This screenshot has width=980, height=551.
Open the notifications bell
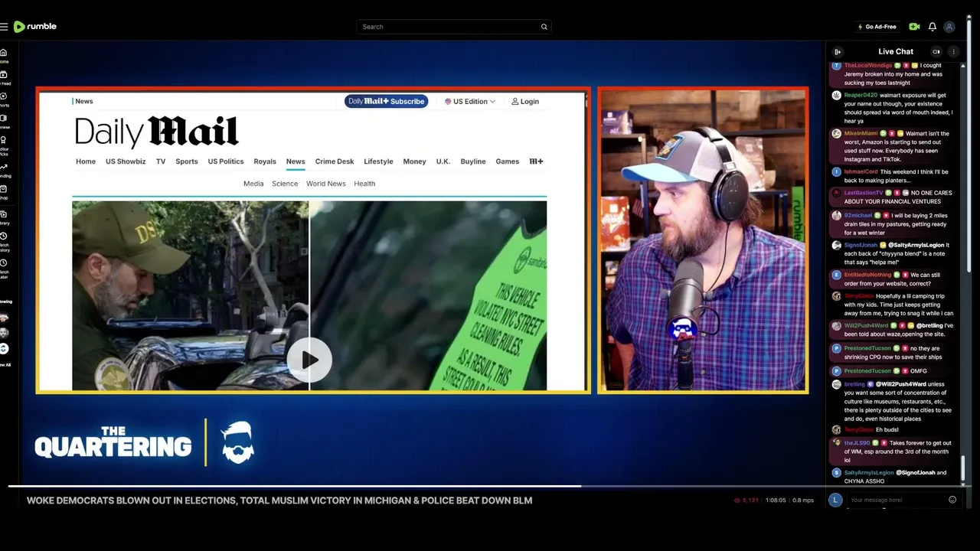point(933,27)
